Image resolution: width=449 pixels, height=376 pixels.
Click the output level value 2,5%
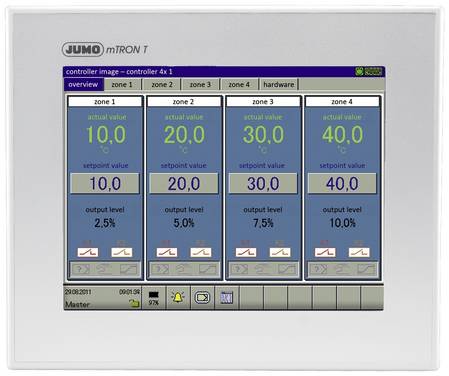(105, 223)
